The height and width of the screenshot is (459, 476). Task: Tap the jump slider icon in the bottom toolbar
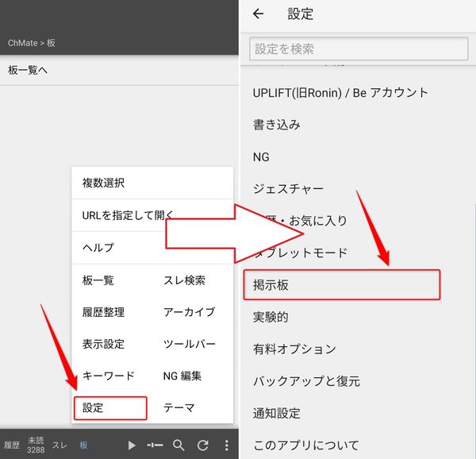click(x=155, y=445)
